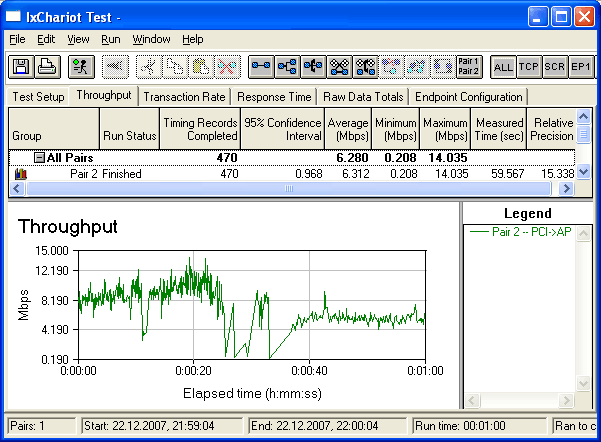This screenshot has height=442, width=601.
Task: Click the End time status bar field
Action: [x=327, y=426]
